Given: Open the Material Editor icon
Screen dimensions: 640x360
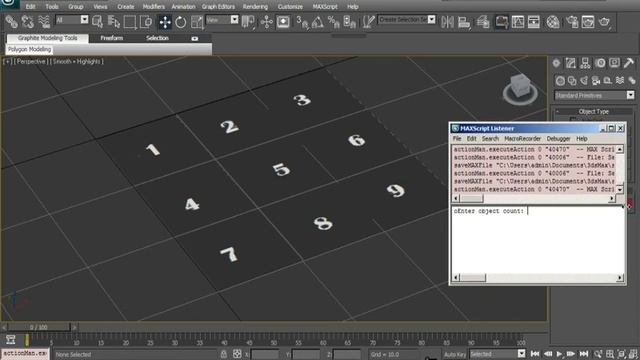Looking at the screenshot, I should pyautogui.click(x=553, y=22).
